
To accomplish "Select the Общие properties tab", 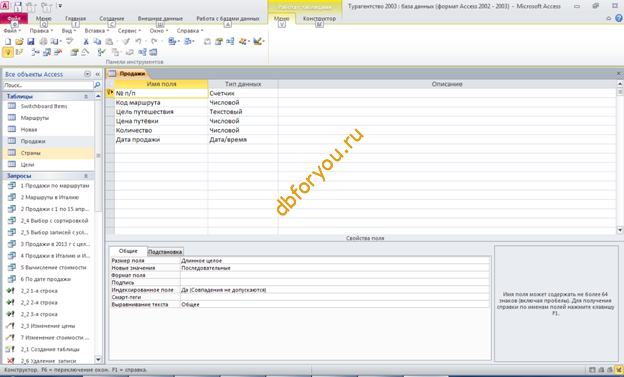I will pyautogui.click(x=128, y=251).
